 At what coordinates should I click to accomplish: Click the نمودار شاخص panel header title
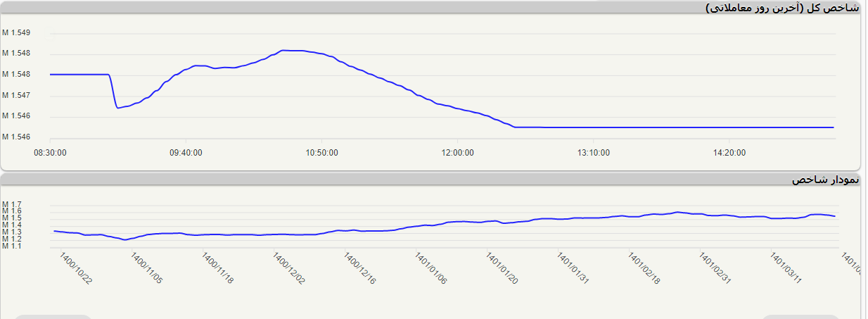(x=824, y=180)
